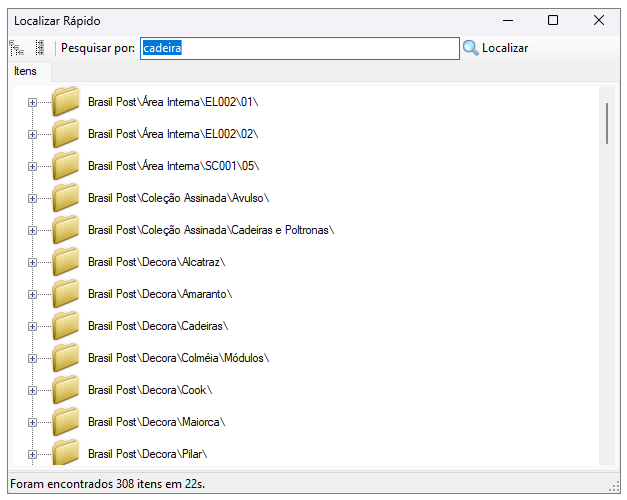Image resolution: width=627 pixels, height=500 pixels.
Task: Select Brasil Post\Decora\Pilar item label
Action: [x=147, y=454]
